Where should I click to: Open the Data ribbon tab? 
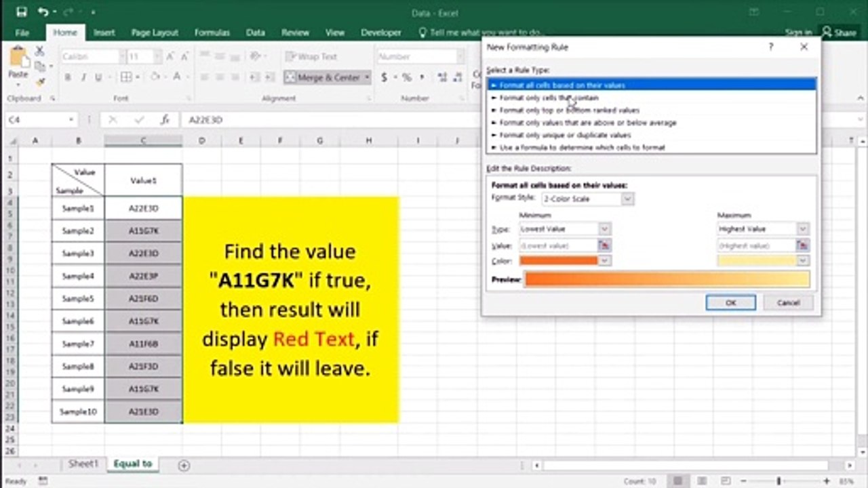(x=255, y=32)
